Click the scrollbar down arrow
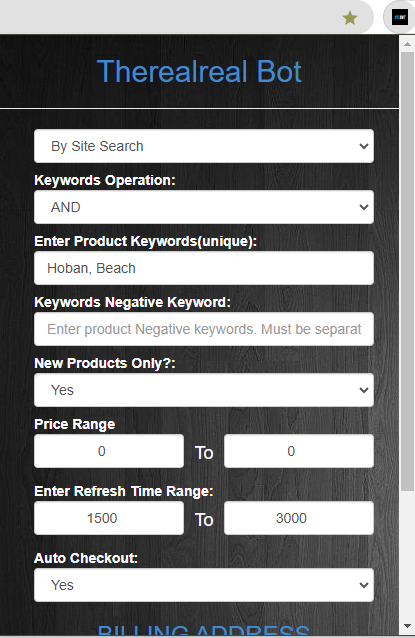The image size is (415, 638). point(407,626)
